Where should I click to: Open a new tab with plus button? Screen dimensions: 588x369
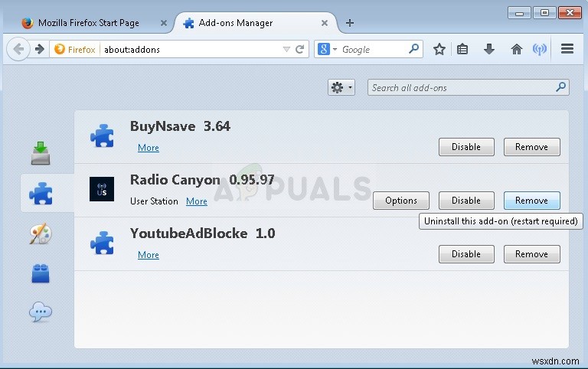(x=349, y=23)
